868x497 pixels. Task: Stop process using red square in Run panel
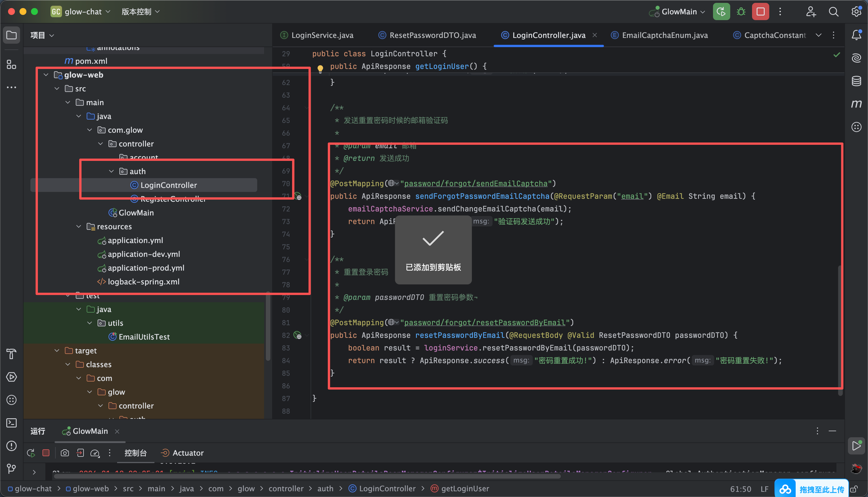(x=46, y=453)
